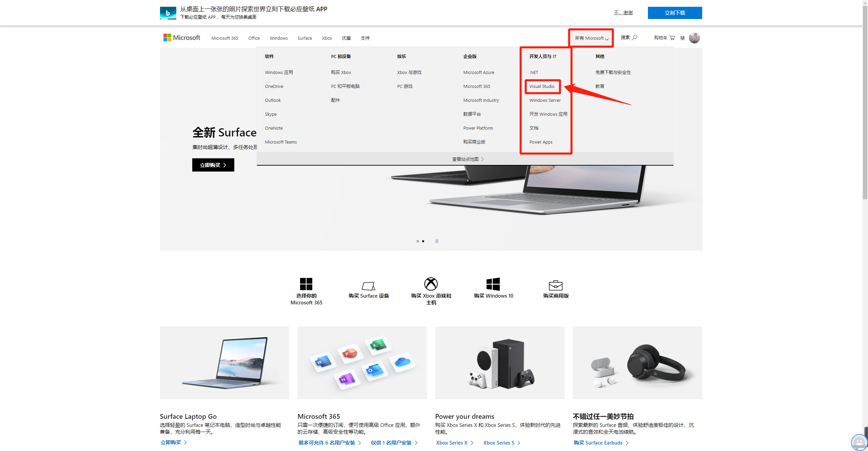868x451 pixels.
Task: Open Windows 应用 menu link
Action: point(279,72)
